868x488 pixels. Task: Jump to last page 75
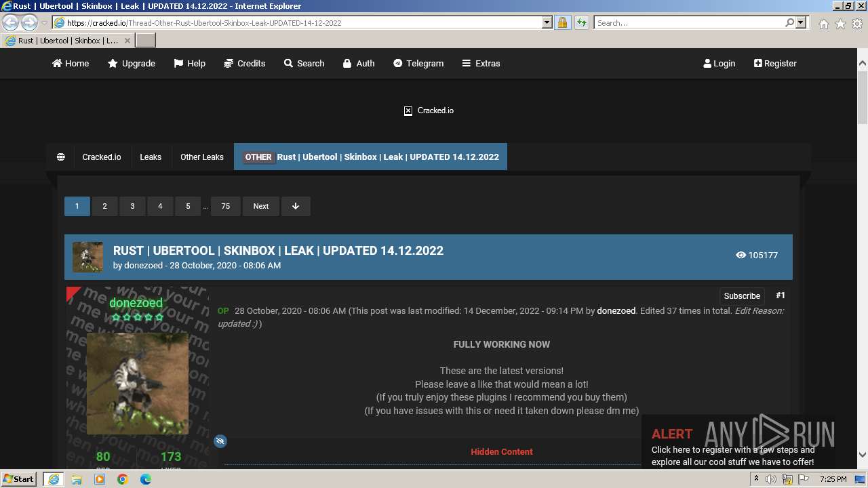226,206
